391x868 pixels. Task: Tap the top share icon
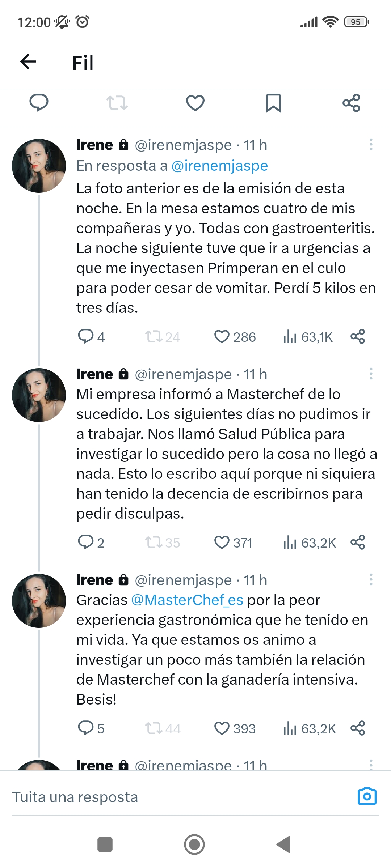(x=351, y=103)
